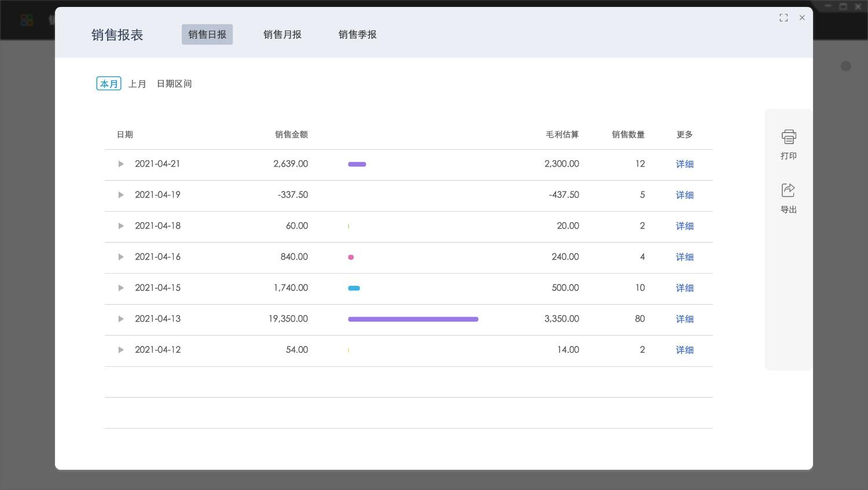
Task: Click the print icon (打印)
Action: click(x=789, y=137)
